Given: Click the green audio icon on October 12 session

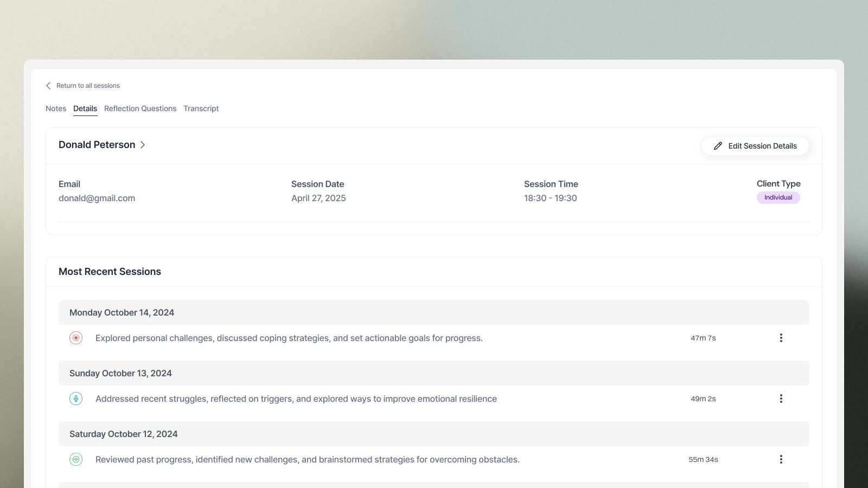Looking at the screenshot, I should click(x=76, y=459).
